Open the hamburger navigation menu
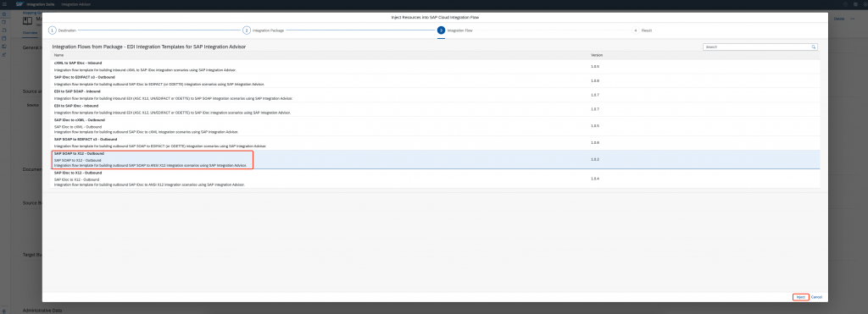The height and width of the screenshot is (314, 868). point(4,4)
